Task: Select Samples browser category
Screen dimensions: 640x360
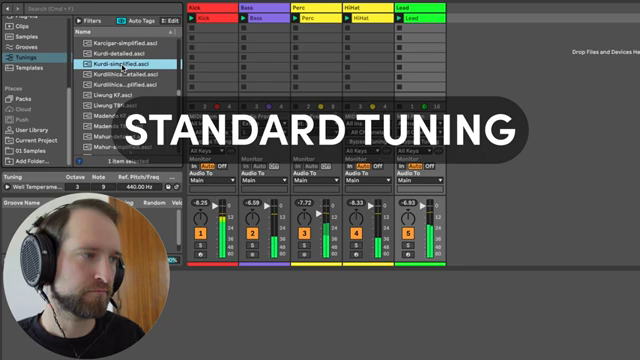Action: [26, 37]
